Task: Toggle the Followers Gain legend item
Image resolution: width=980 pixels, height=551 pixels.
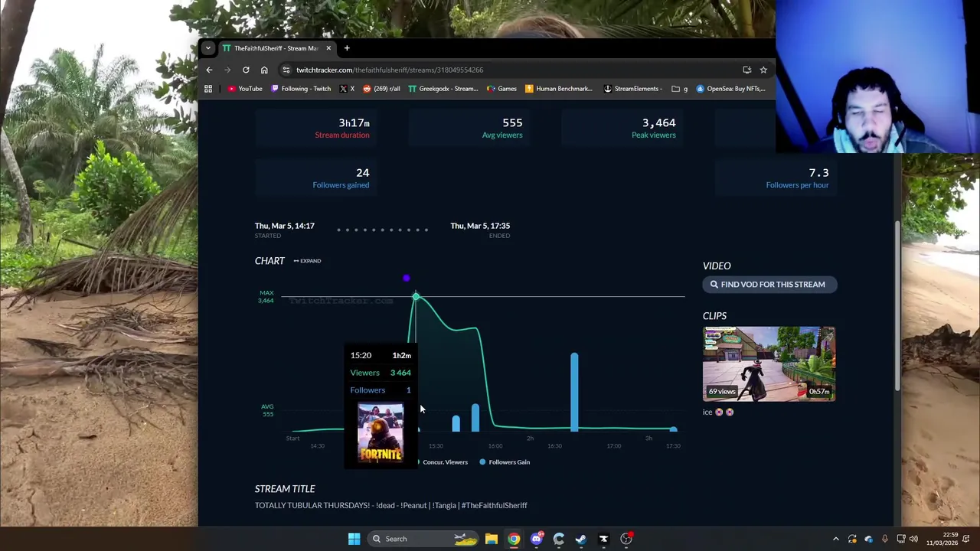Action: pos(505,462)
